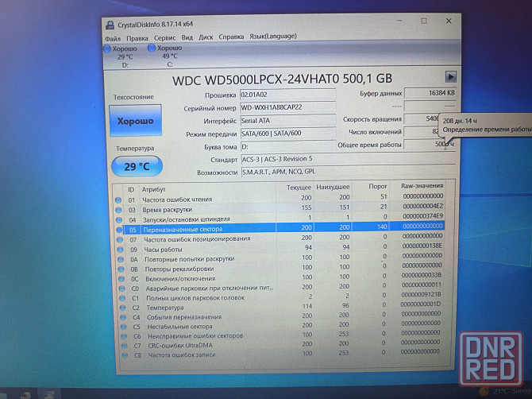The height and width of the screenshot is (399, 532).
Task: Click the Возможности field S.M.A.R.T., APM
Action: (x=348, y=172)
